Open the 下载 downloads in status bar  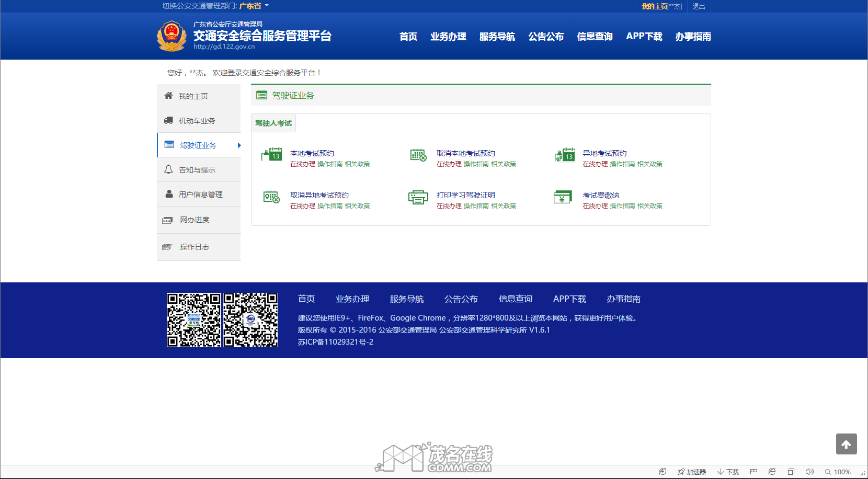tap(728, 472)
